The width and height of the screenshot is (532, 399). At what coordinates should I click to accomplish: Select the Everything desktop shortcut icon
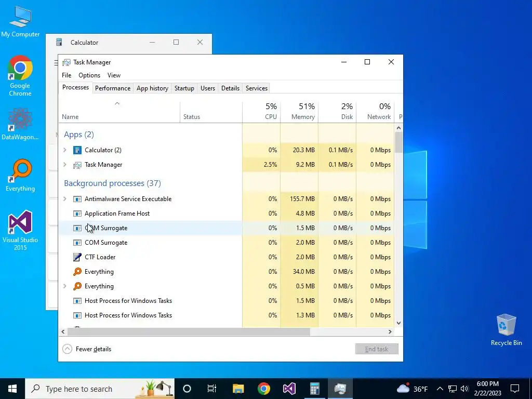[20, 176]
